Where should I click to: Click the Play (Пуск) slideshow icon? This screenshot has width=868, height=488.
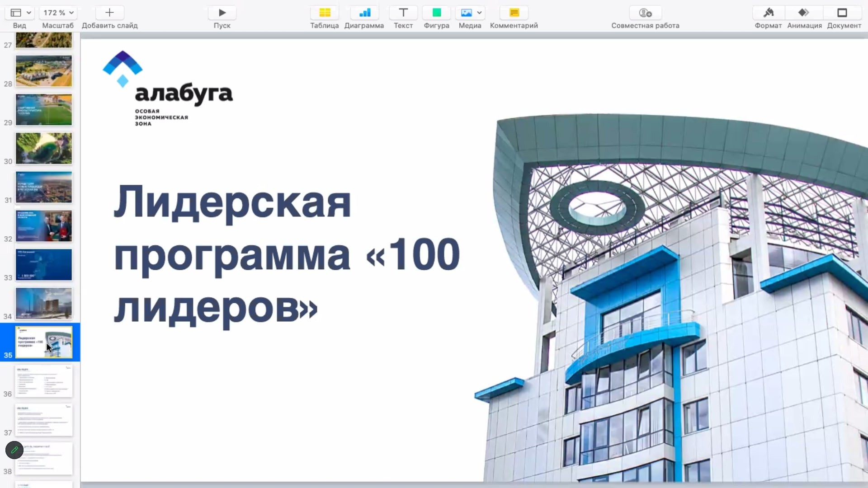pyautogui.click(x=222, y=13)
